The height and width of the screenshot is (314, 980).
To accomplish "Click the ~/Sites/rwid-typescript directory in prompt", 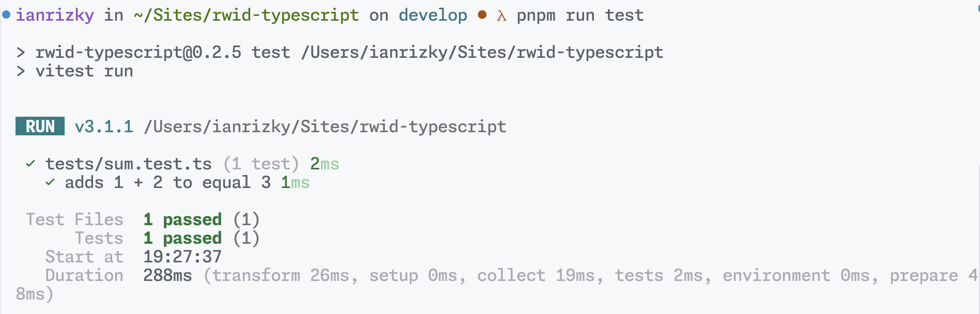I will (246, 15).
